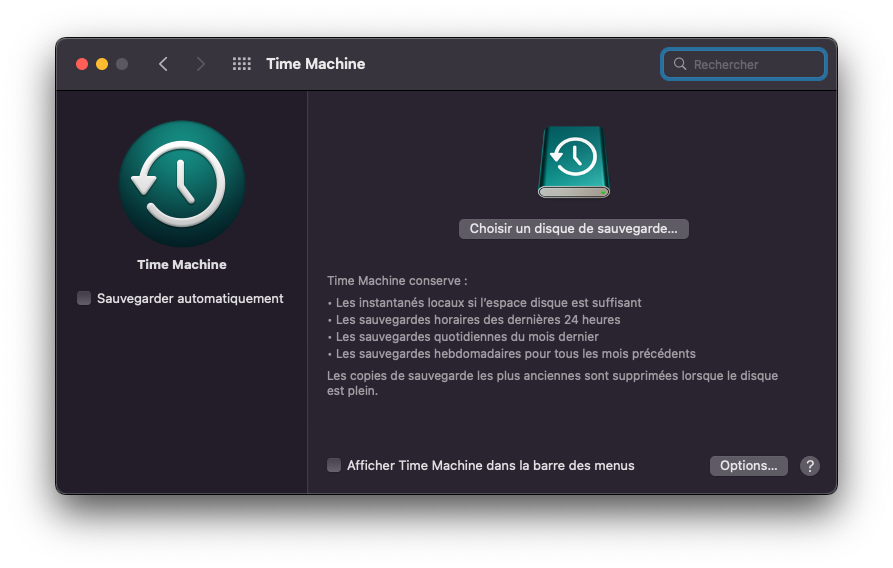Image resolution: width=893 pixels, height=568 pixels.
Task: Click line 'Les sauvegardes horaires des dernières 24 heures'
Action: (x=478, y=320)
